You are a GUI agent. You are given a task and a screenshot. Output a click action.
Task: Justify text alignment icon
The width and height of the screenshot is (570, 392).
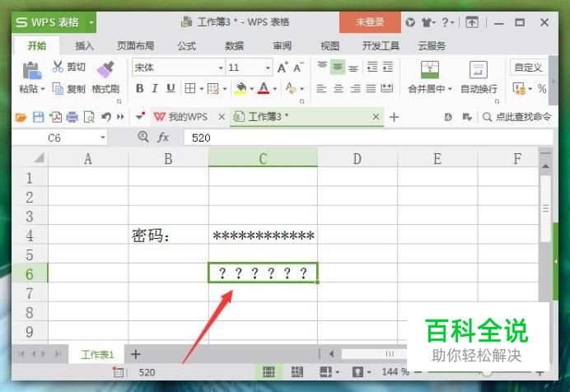pyautogui.click(x=371, y=88)
